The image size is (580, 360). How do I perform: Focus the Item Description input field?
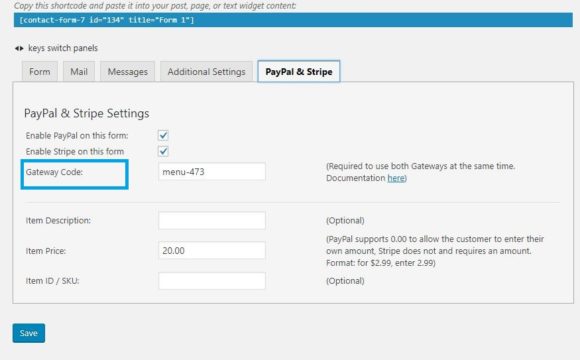click(x=212, y=221)
